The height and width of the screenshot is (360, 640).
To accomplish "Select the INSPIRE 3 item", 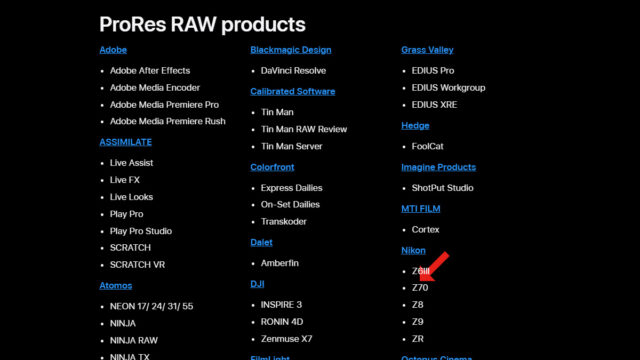I will 281,305.
